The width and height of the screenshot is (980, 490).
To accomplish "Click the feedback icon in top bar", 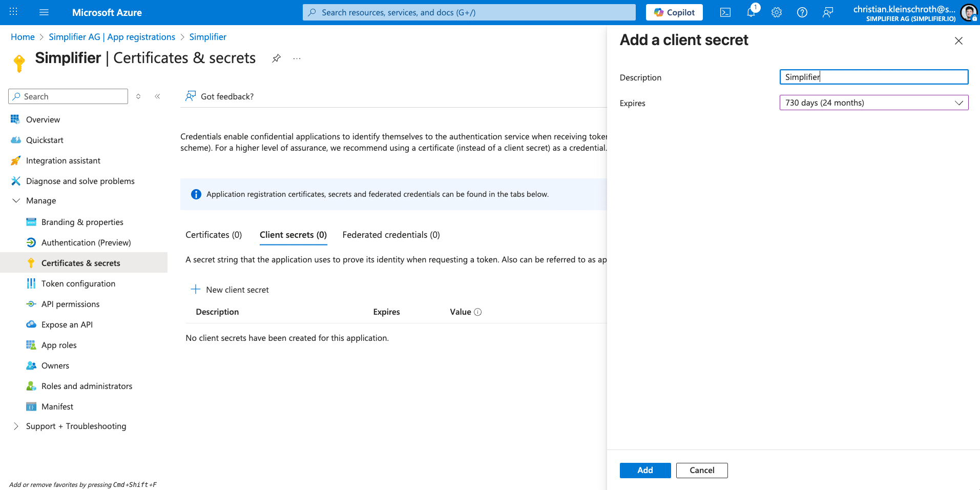I will click(828, 12).
